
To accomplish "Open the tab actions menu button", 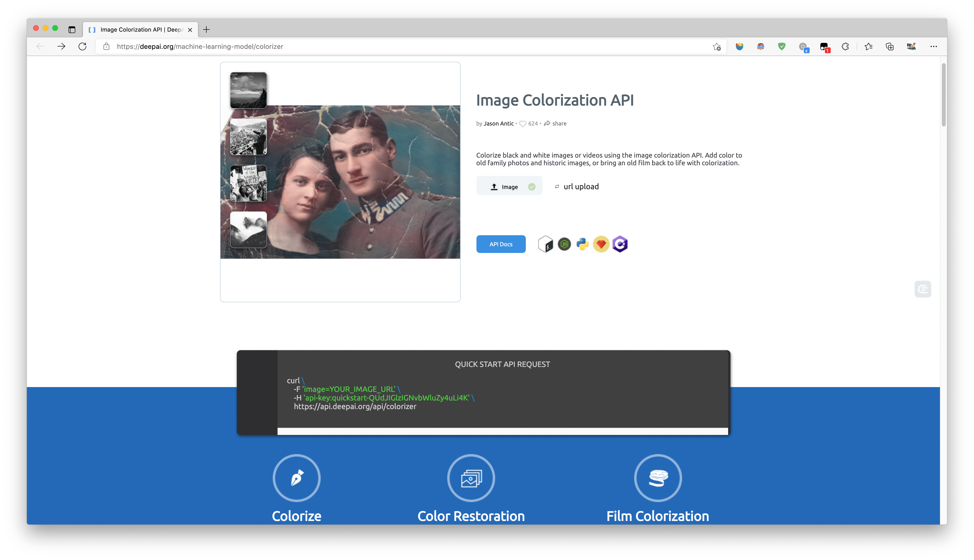I will click(72, 30).
